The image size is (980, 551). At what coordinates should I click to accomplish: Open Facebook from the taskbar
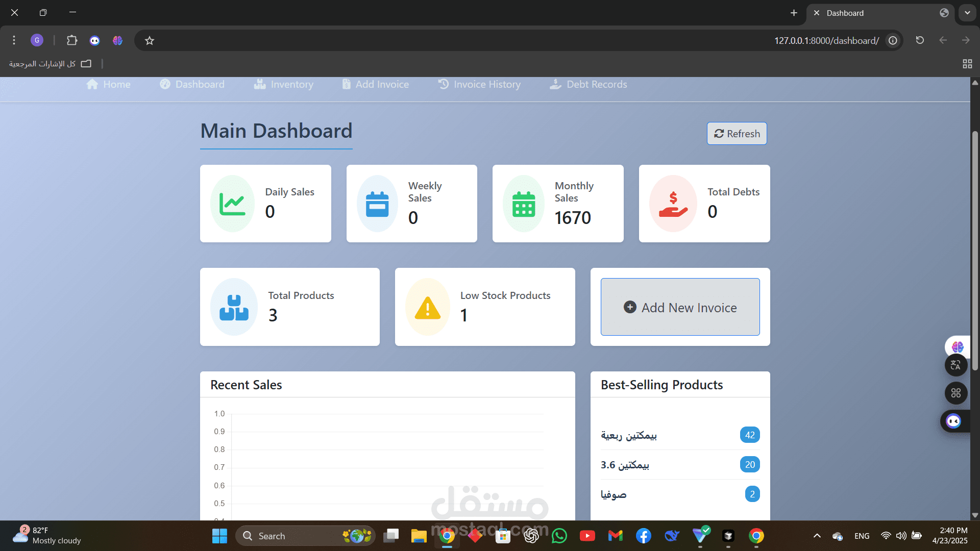[x=644, y=536]
